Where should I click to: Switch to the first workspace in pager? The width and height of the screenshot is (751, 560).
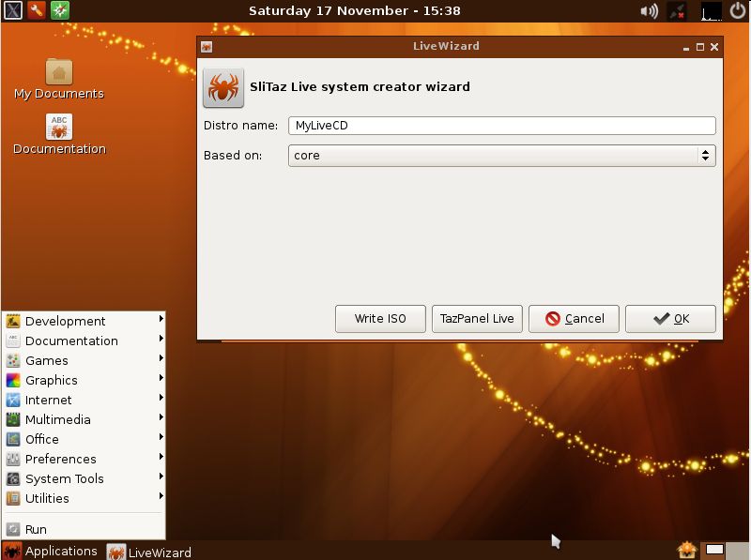(714, 550)
